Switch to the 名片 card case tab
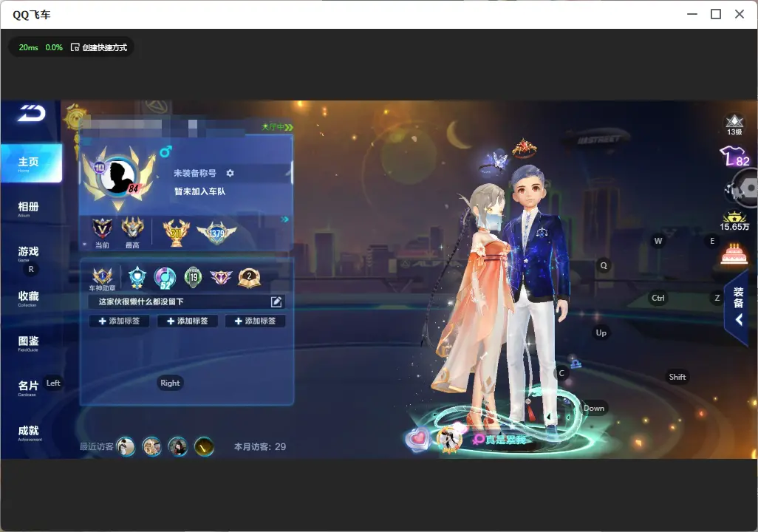Image resolution: width=758 pixels, height=532 pixels. click(28, 387)
